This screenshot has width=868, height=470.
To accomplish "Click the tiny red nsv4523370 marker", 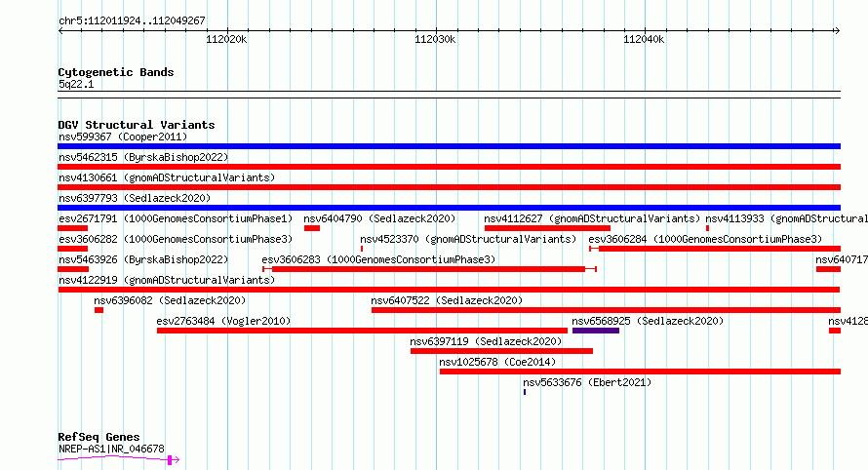I will pos(362,249).
